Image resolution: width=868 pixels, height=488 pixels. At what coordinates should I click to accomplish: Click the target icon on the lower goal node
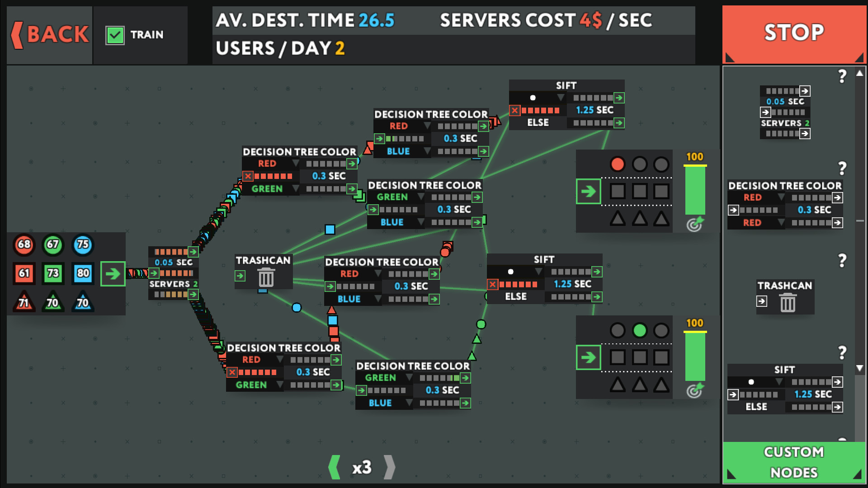[695, 390]
